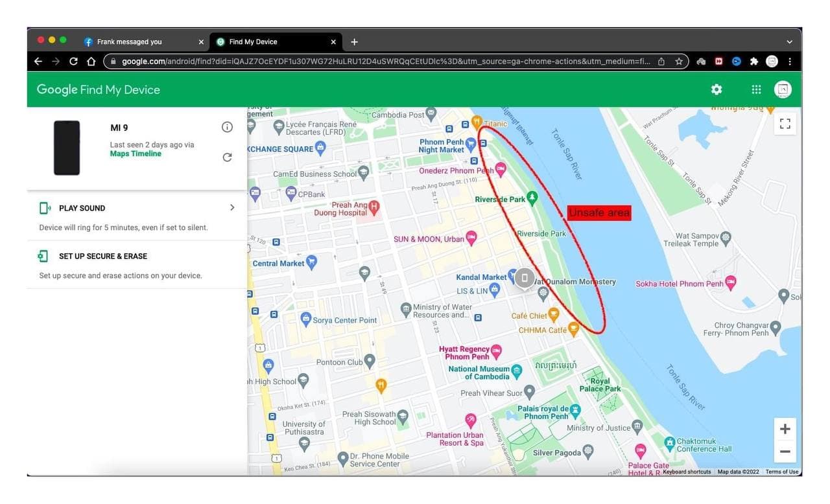Click the National Museum of Cambodia pin
Image resolution: width=830 pixels, height=504 pixels.
tap(516, 371)
